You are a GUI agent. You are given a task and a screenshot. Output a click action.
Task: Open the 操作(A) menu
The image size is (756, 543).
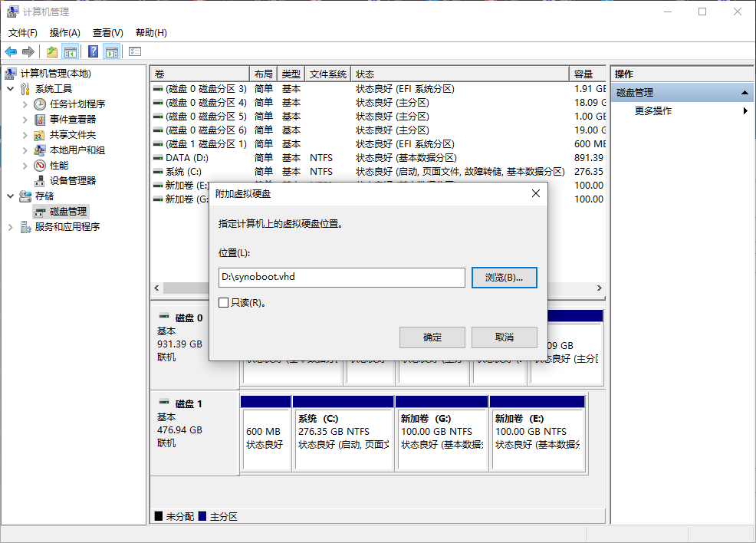click(x=64, y=33)
